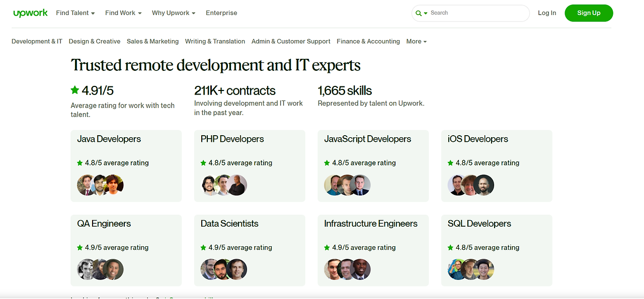Viewport: 644px width, 299px height.
Task: Click the Upwork logo
Action: pyautogui.click(x=30, y=13)
